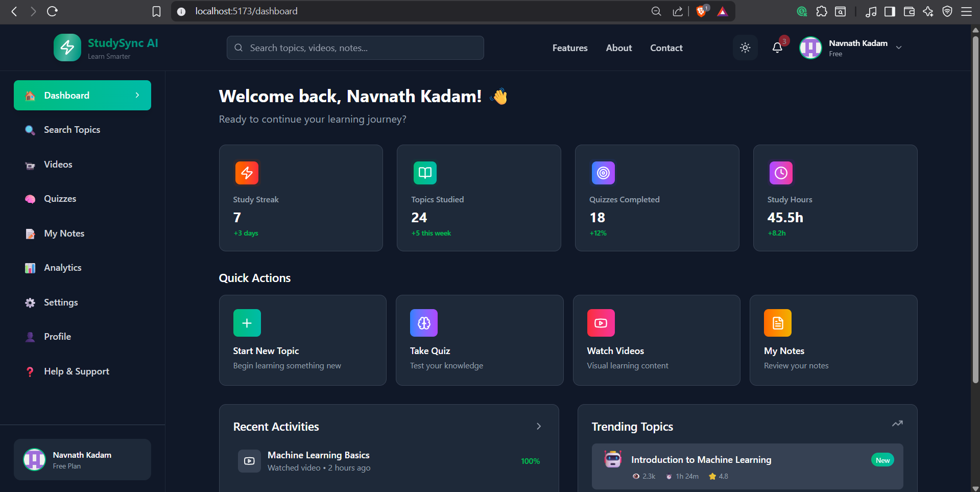Click the New badge on trending topic
The image size is (980, 492).
click(x=882, y=460)
